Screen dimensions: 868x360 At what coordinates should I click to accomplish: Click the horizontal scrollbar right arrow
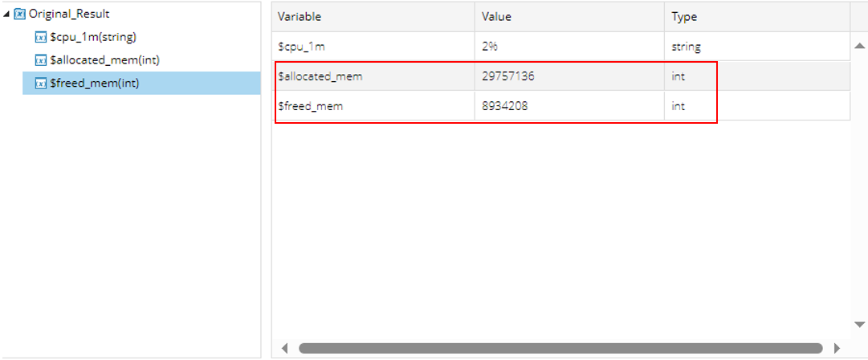click(837, 349)
